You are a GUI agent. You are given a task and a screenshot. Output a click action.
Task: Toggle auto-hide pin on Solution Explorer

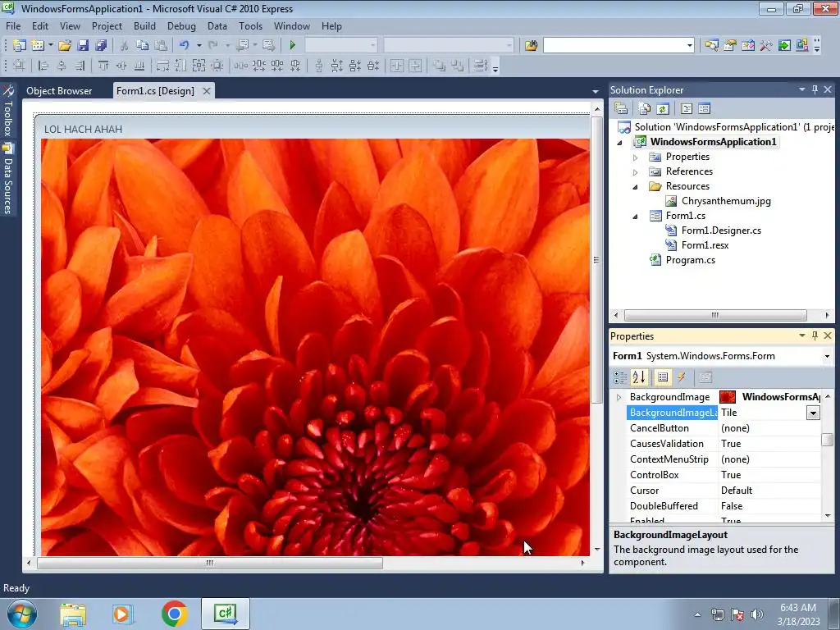pyautogui.click(x=815, y=89)
